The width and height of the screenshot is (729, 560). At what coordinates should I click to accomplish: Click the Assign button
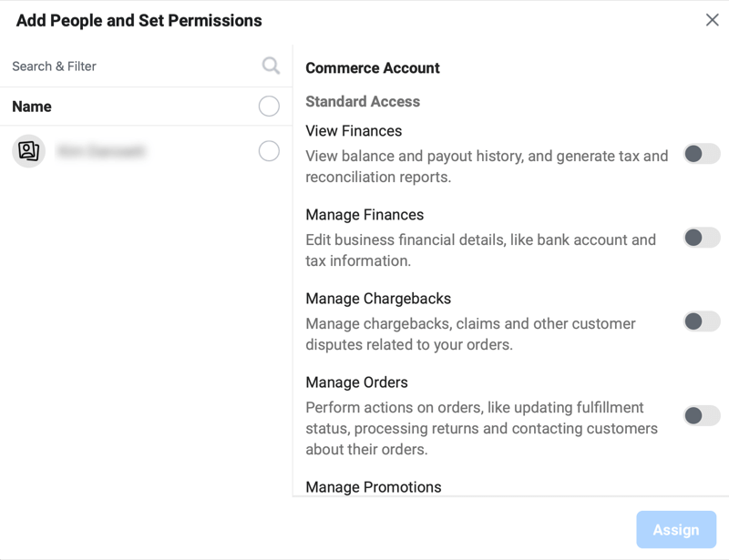coord(676,530)
